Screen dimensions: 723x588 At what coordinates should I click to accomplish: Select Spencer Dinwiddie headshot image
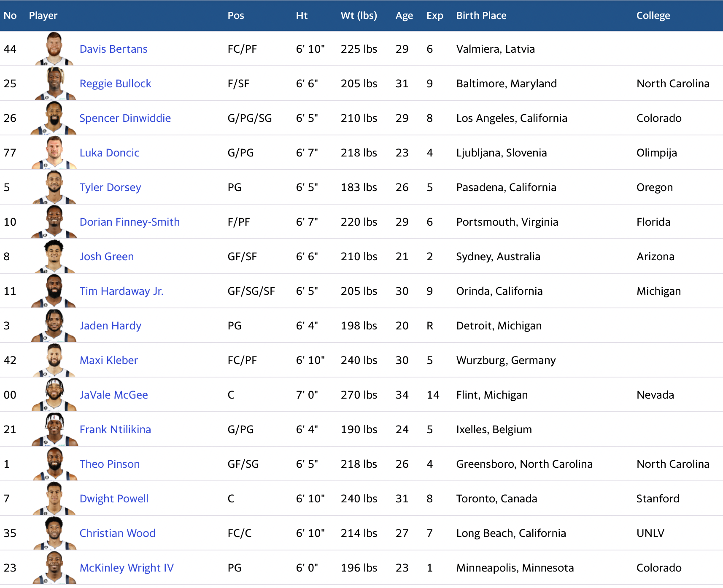pyautogui.click(x=54, y=118)
